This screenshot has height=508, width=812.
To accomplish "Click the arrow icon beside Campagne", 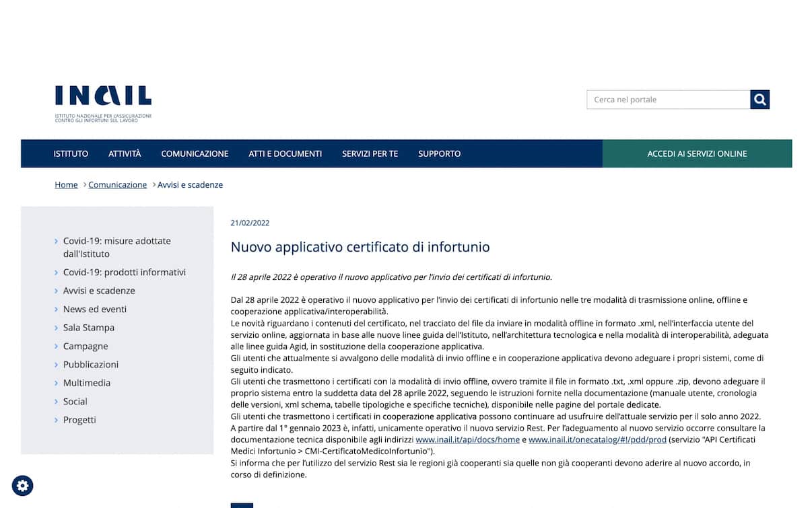I will (56, 346).
